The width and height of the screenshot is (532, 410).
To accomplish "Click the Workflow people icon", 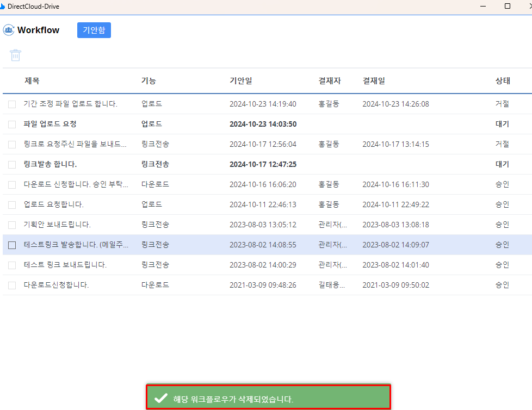I will [x=8, y=30].
